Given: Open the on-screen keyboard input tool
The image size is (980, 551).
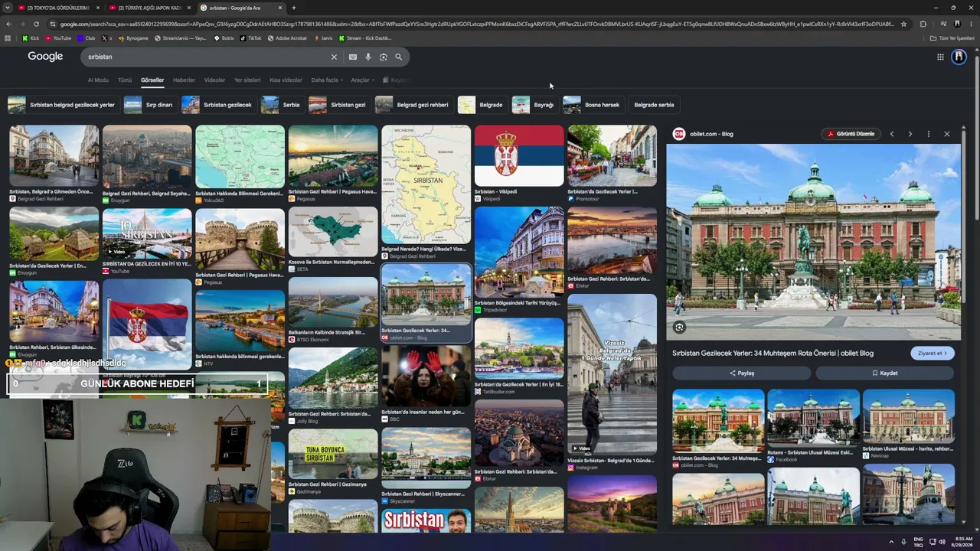Looking at the screenshot, I should pos(353,57).
